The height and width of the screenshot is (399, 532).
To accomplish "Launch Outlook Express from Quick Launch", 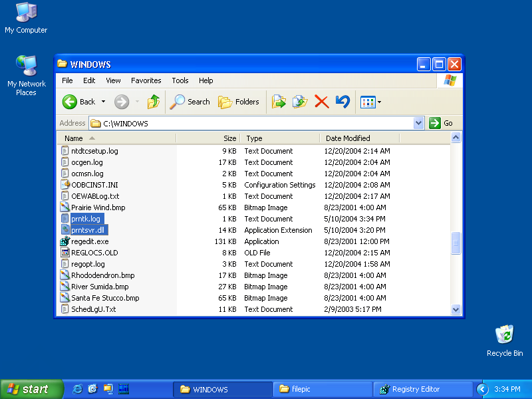I will coord(92,389).
